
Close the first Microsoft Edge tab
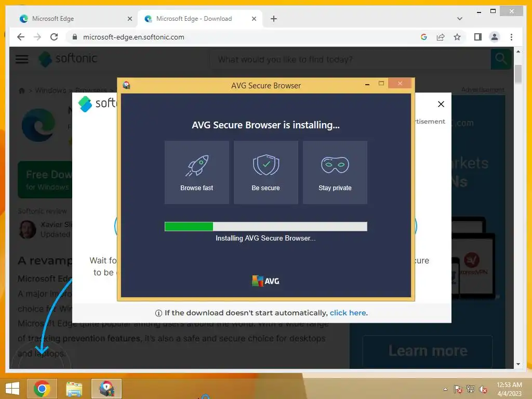point(129,19)
